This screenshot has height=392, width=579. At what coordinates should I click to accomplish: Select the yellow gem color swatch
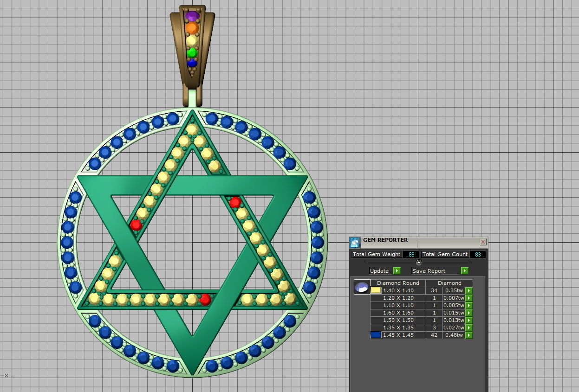pos(376,290)
